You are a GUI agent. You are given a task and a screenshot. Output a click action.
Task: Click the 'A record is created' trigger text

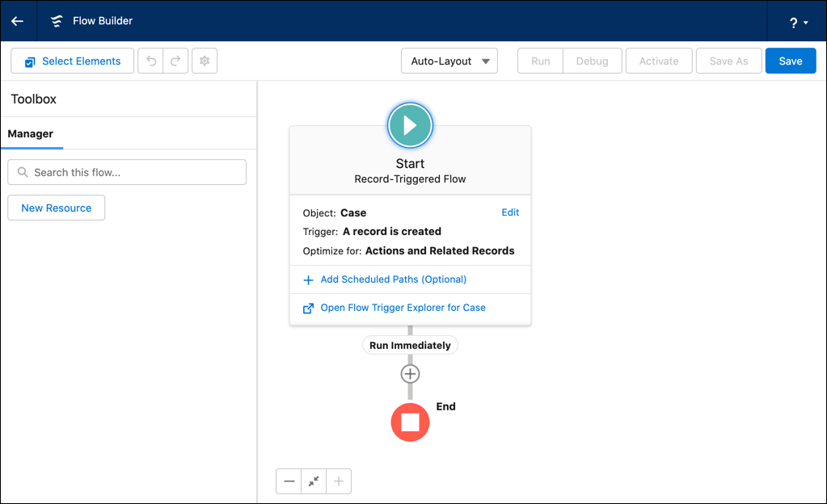click(x=392, y=232)
